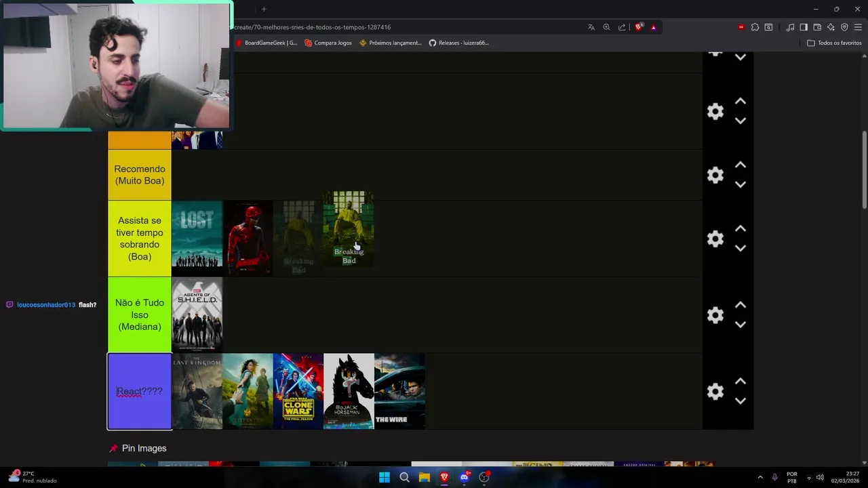Click the media music note icon
Viewport: 868px width, 488px height.
click(790, 27)
